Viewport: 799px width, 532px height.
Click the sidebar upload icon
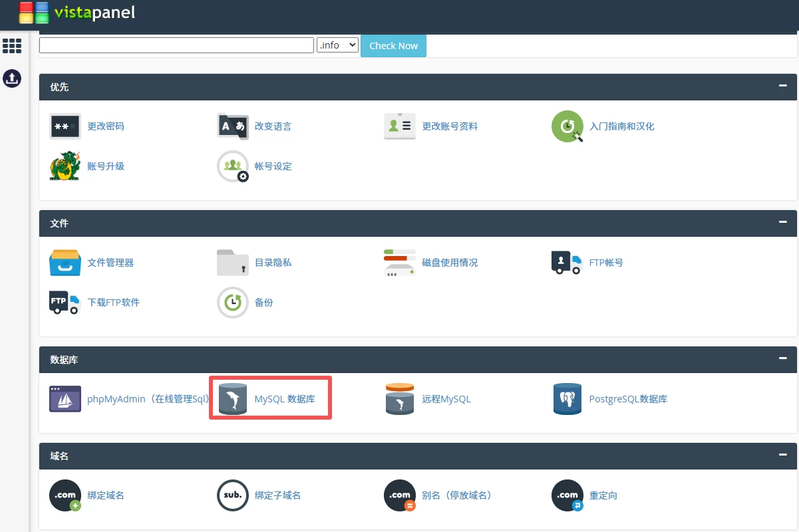click(12, 78)
